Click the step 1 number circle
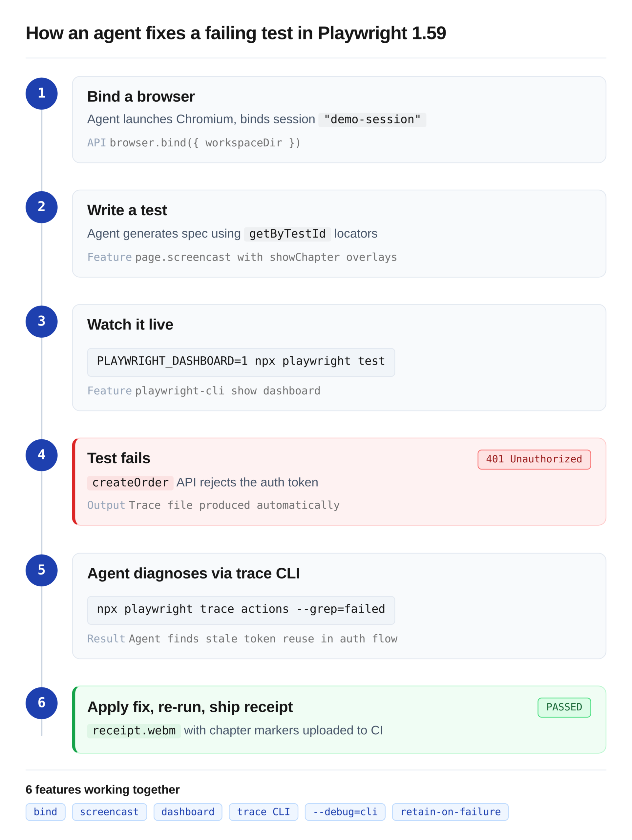The image size is (632, 840). coord(41,94)
